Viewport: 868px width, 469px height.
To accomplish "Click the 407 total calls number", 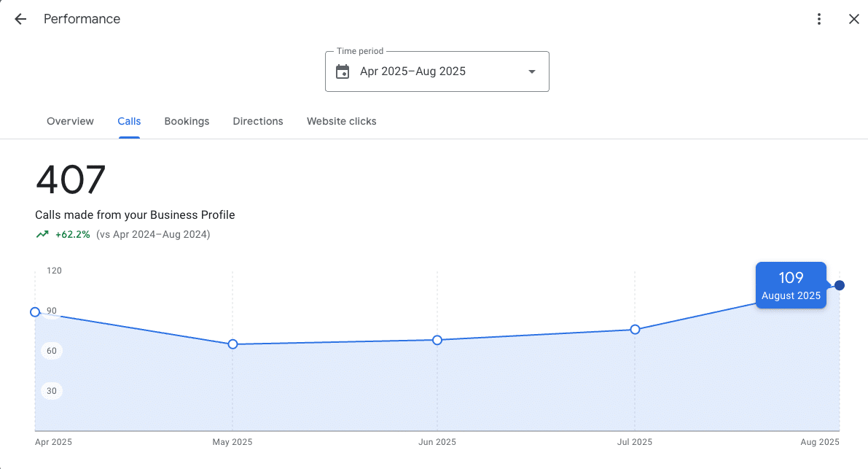I will (x=71, y=180).
